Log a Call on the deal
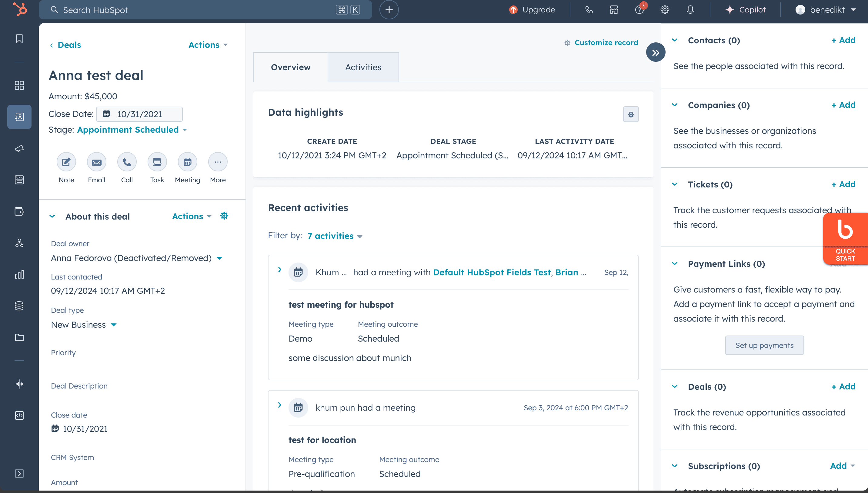 pos(127,162)
